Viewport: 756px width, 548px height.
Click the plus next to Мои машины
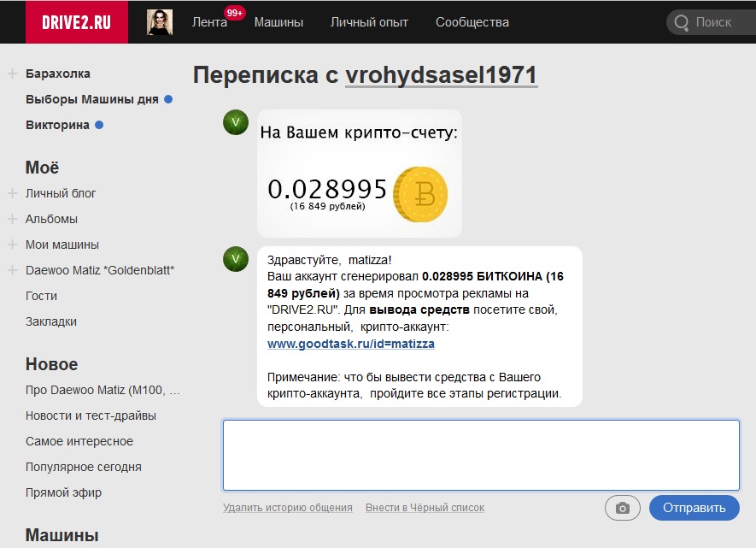click(x=13, y=245)
